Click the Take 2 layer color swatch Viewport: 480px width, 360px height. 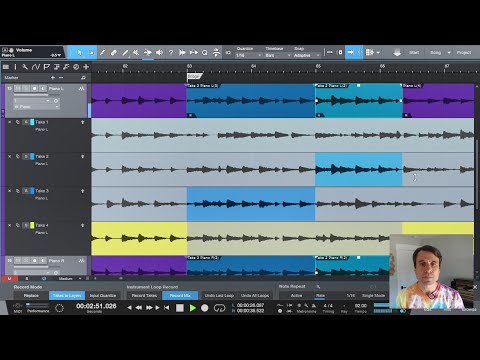[x=32, y=157]
